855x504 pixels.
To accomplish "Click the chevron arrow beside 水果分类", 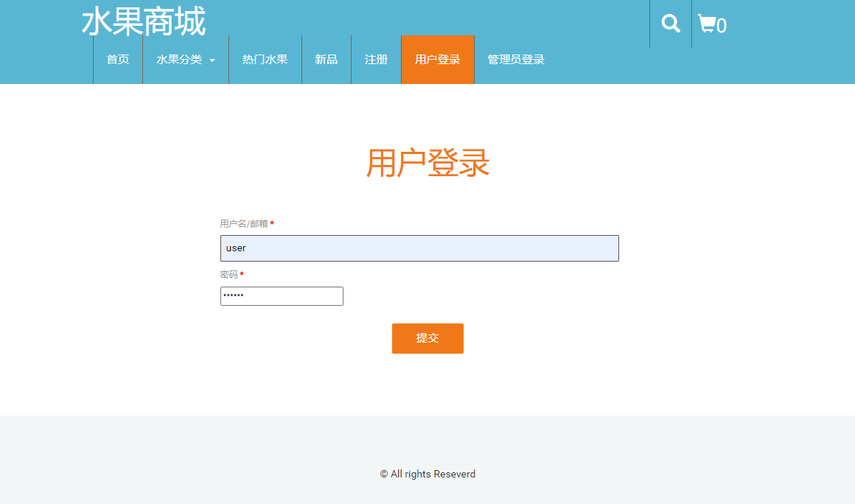I will (x=212, y=60).
